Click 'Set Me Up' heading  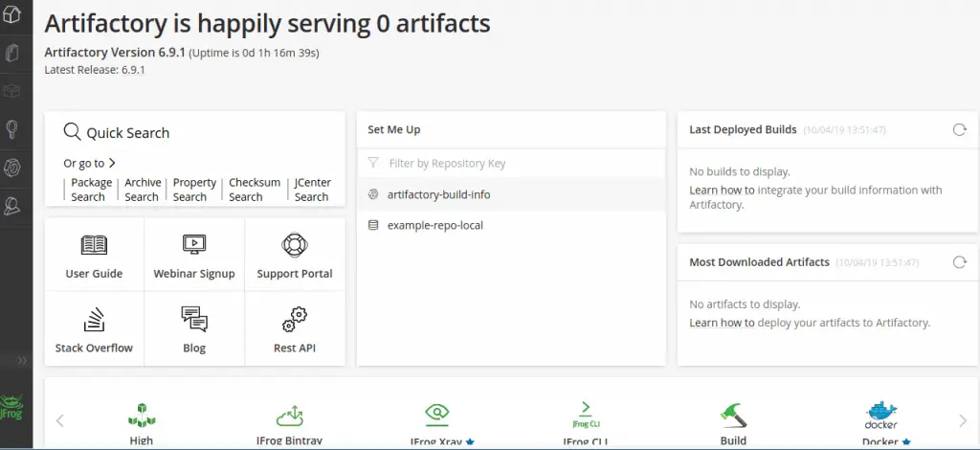(x=393, y=129)
